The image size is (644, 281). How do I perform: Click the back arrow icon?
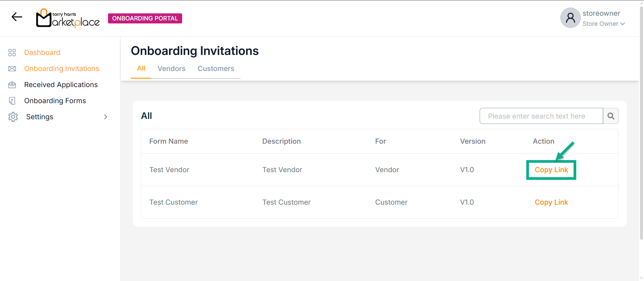(x=17, y=17)
